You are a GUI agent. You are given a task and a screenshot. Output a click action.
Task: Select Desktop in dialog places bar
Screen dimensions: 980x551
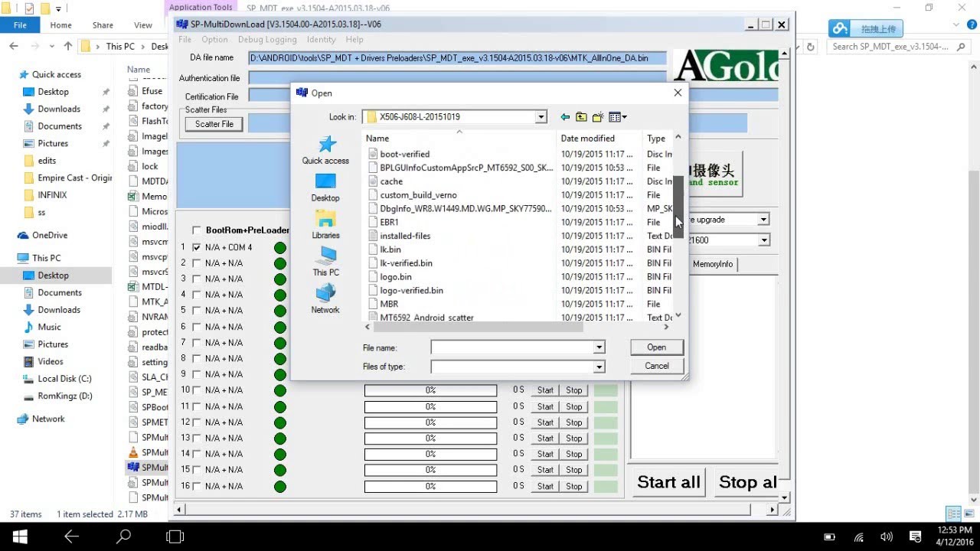325,187
